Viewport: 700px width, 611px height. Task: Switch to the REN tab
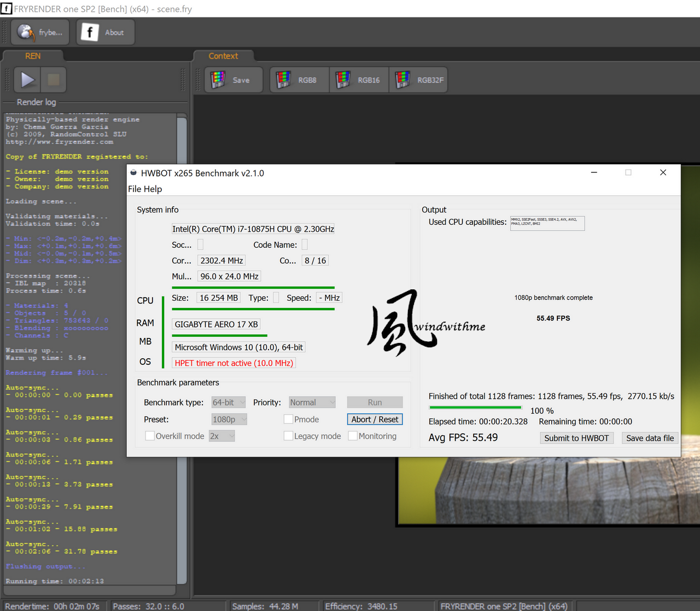[33, 56]
